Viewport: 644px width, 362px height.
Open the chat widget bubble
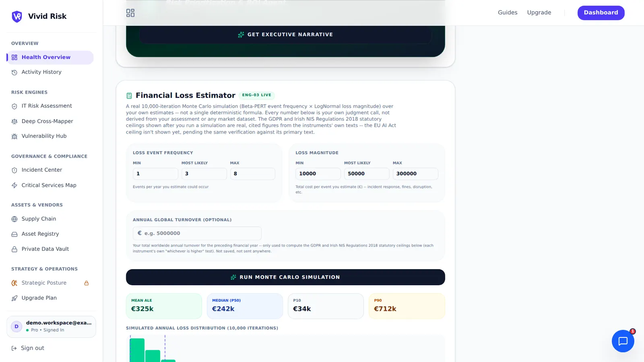point(623,341)
